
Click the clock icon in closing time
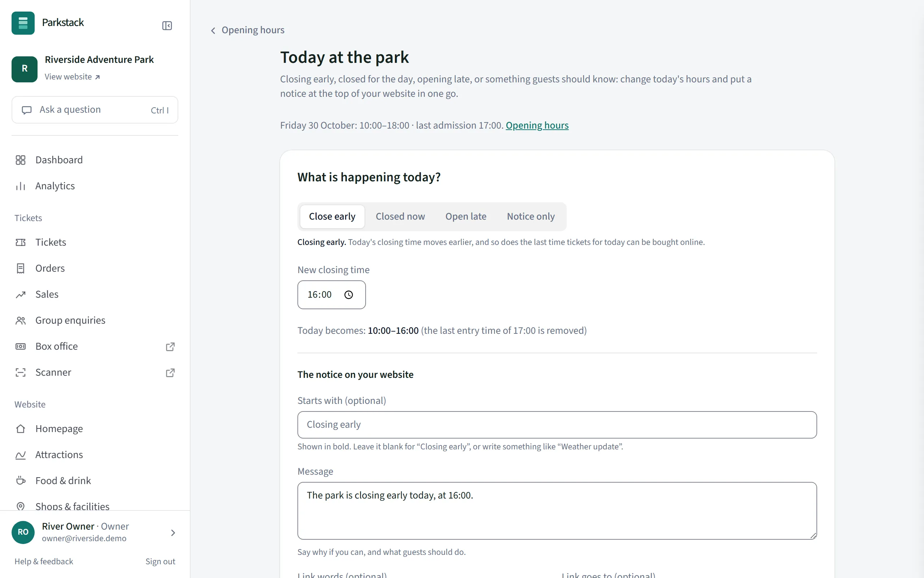tap(348, 295)
